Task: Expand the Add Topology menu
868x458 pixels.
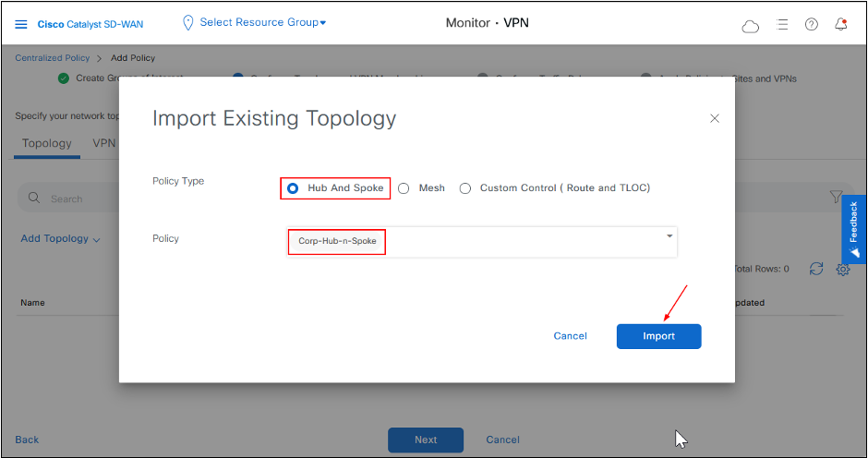Action: tap(61, 238)
